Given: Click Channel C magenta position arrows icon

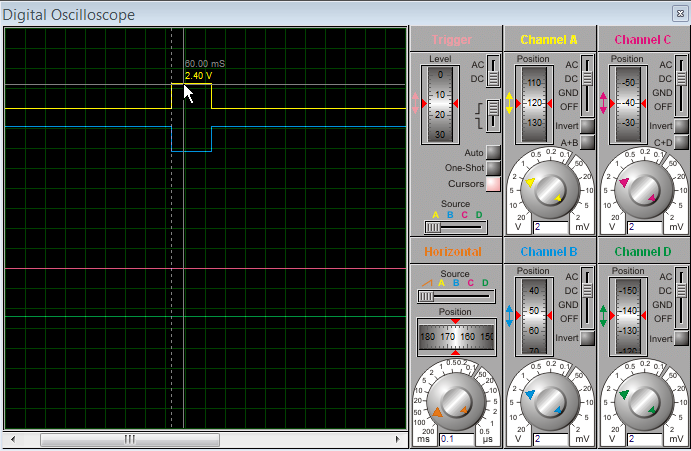Looking at the screenshot, I should pyautogui.click(x=603, y=103).
